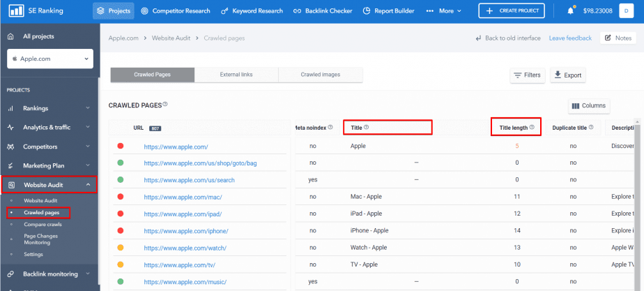
Task: Open the https://www.apple.com/us/search link
Action: pos(190,180)
